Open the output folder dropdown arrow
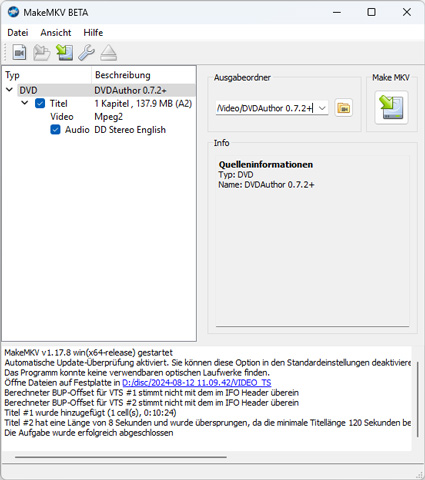 [x=322, y=108]
